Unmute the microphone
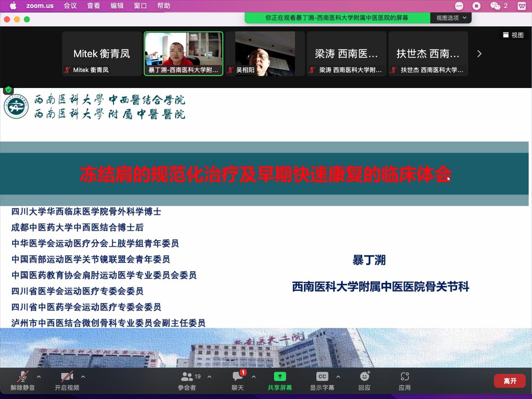Image resolution: width=532 pixels, height=399 pixels. (23, 377)
